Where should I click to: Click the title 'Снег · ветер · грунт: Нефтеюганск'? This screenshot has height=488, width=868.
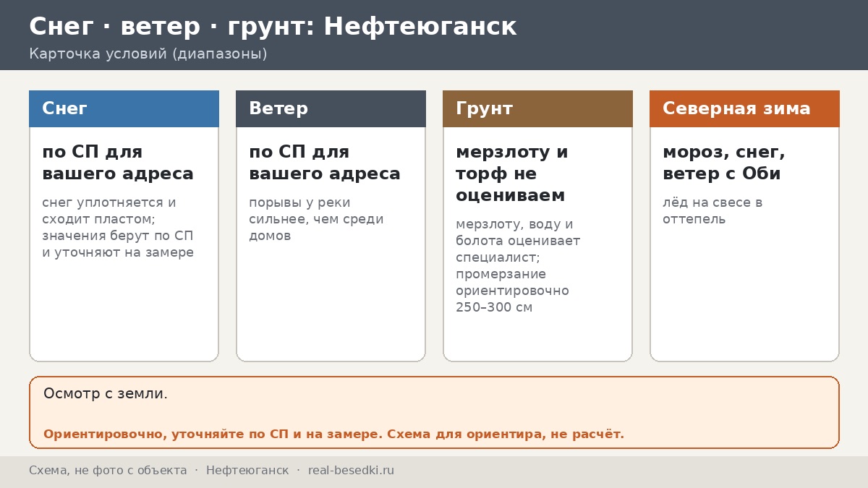pos(273,27)
